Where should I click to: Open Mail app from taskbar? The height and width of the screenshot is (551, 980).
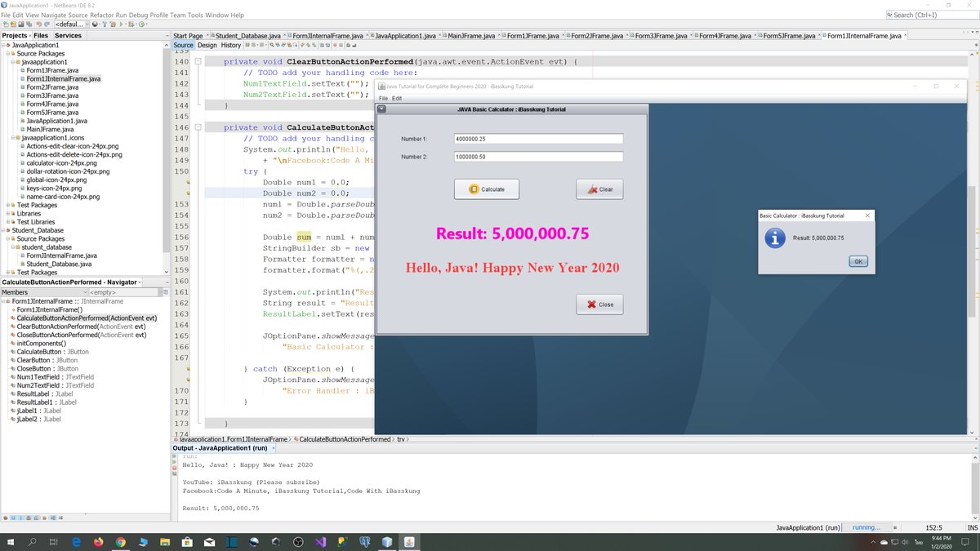[x=209, y=541]
